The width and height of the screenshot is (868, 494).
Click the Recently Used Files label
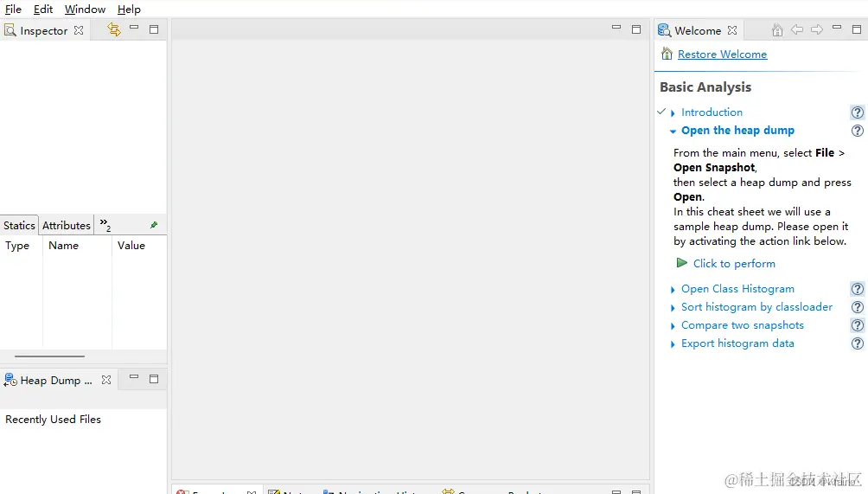(53, 420)
